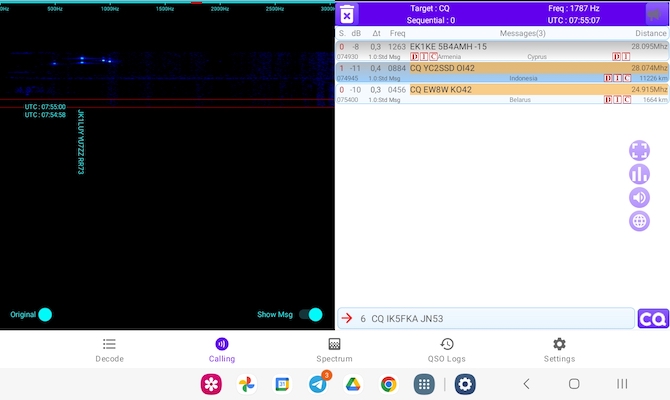Open the Google Calendar app
670x400 pixels.
point(282,384)
